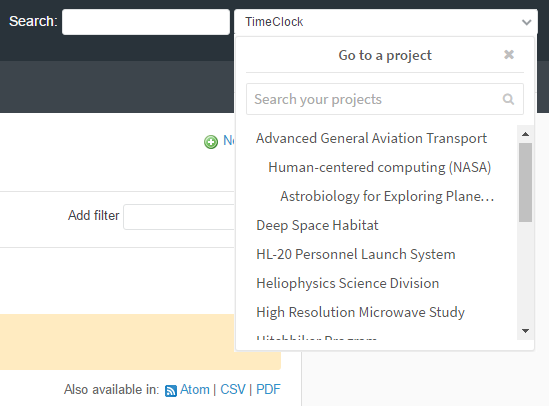Image resolution: width=549 pixels, height=406 pixels.
Task: Go to Astrobiology for Exploring Planets project
Action: (x=387, y=196)
